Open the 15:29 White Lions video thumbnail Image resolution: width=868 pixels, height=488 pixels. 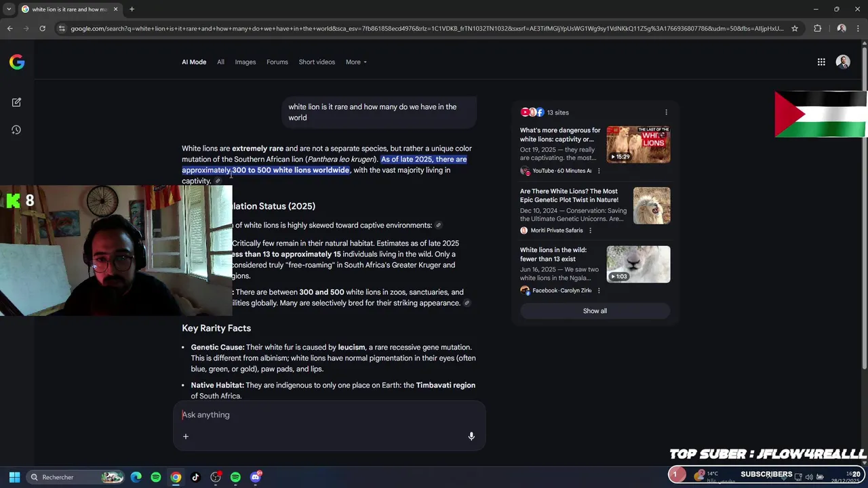pyautogui.click(x=638, y=145)
